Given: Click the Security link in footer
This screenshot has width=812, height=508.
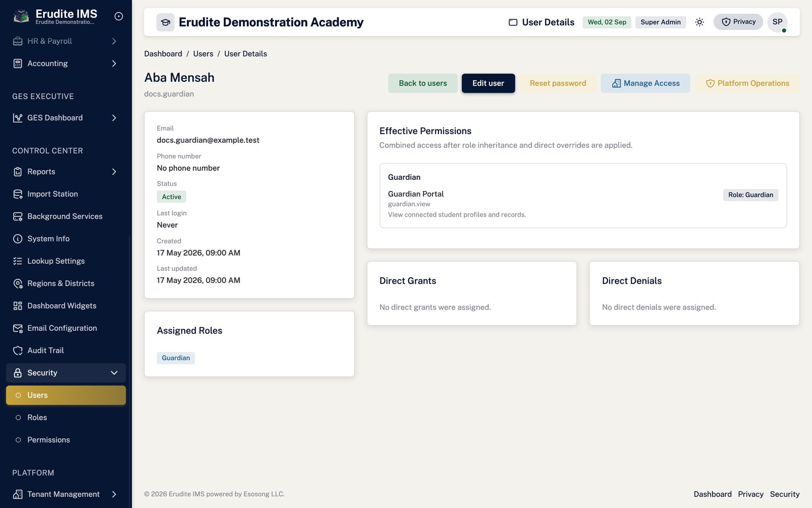Looking at the screenshot, I should click(785, 494).
